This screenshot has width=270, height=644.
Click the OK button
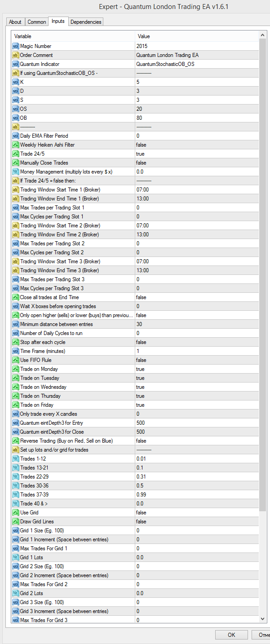pos(231,635)
